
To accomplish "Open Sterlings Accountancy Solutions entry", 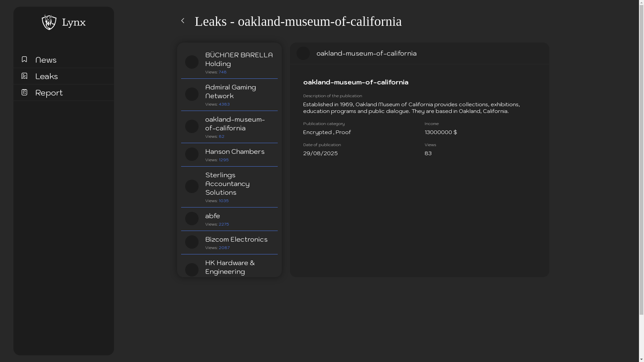I will click(x=227, y=184).
